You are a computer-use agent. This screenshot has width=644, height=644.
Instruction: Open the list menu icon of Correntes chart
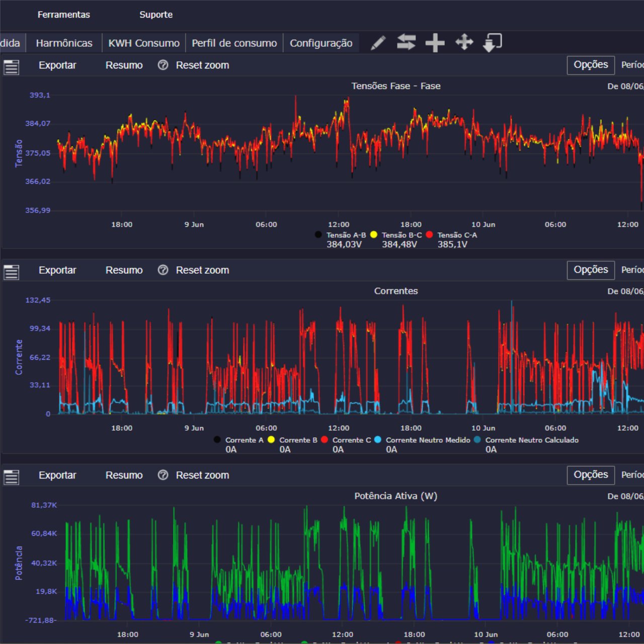[11, 272]
